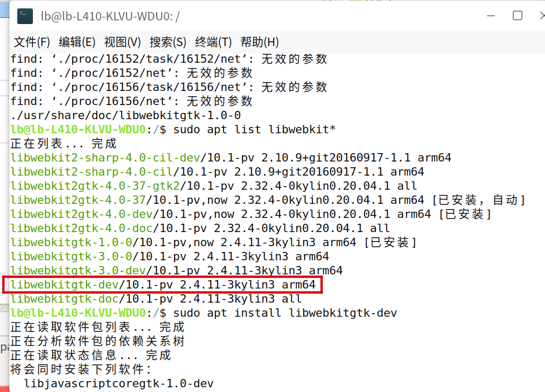Viewport: 545px width, 392px height.
Task: Click the libwebkit2gtk-4.0-doc package line
Action: pyautogui.click(x=200, y=228)
